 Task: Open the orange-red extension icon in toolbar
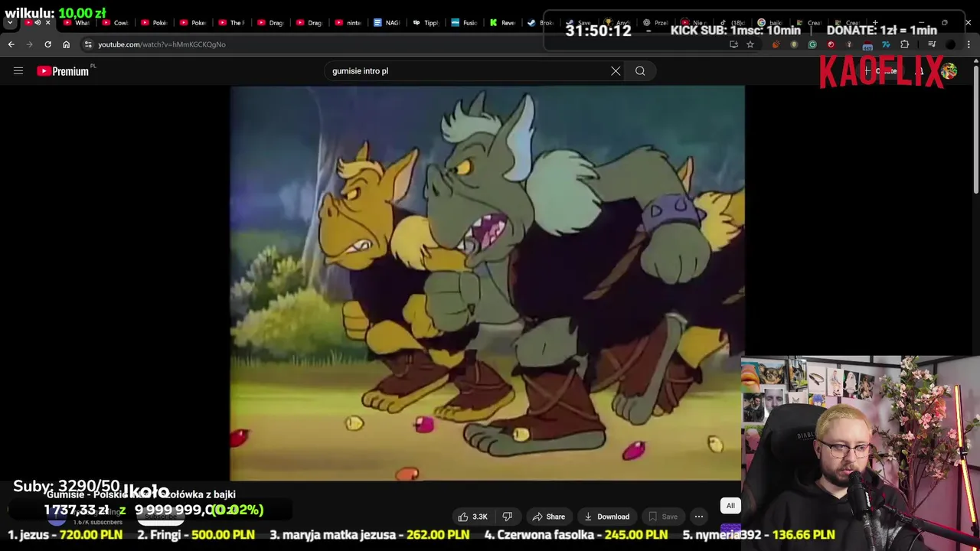point(776,44)
